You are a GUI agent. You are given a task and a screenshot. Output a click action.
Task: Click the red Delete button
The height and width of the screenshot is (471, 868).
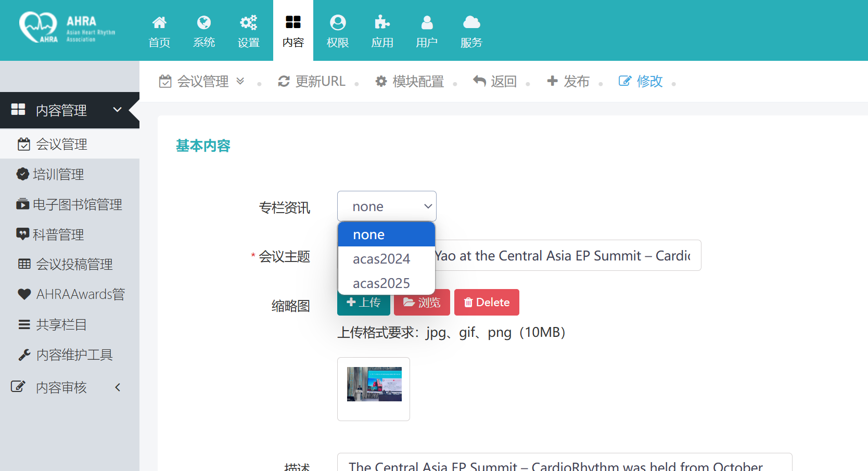(x=487, y=303)
